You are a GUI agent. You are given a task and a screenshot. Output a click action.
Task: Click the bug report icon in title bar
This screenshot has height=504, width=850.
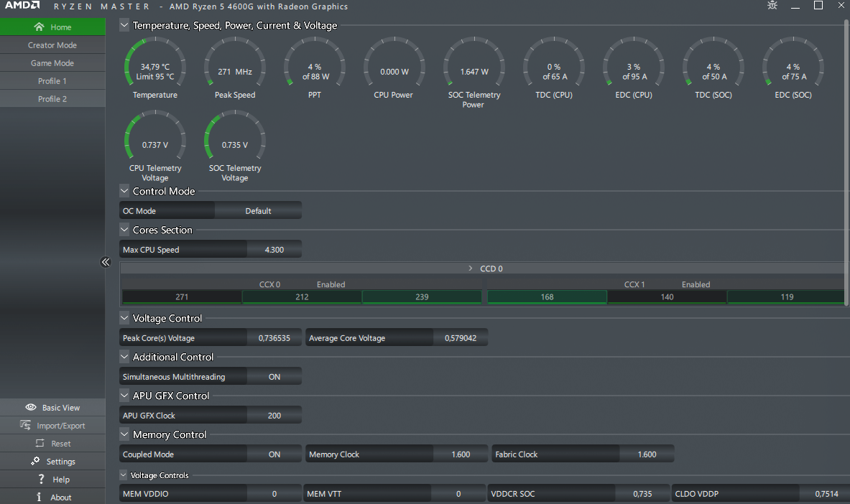[x=772, y=6]
